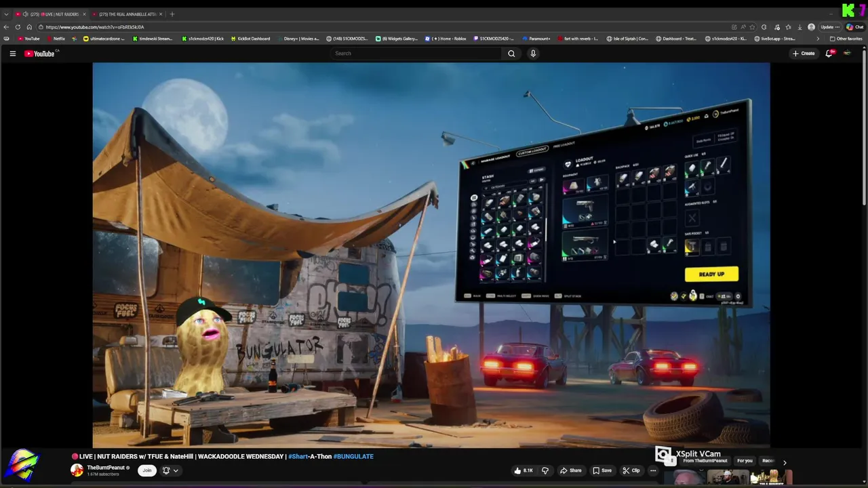Open more actions three-dot menu
This screenshot has width=868, height=488.
(653, 470)
